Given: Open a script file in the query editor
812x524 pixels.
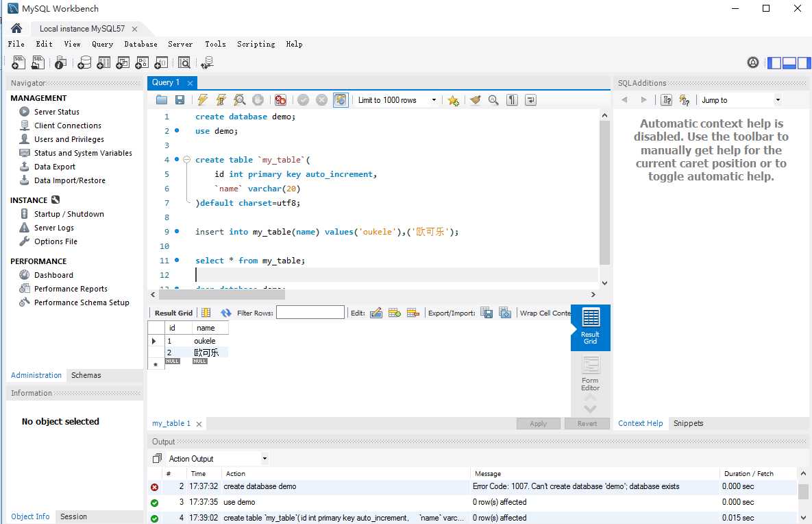Looking at the screenshot, I should tap(162, 100).
